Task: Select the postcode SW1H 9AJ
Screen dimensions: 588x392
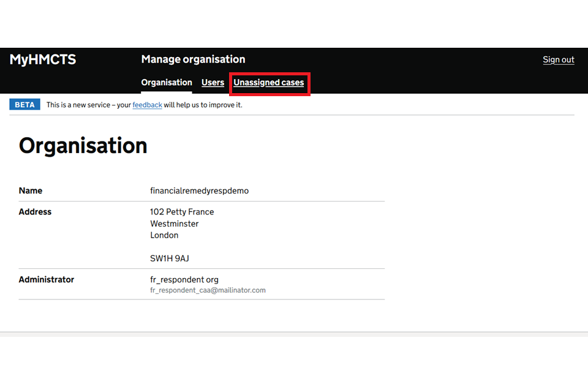Action: click(169, 258)
